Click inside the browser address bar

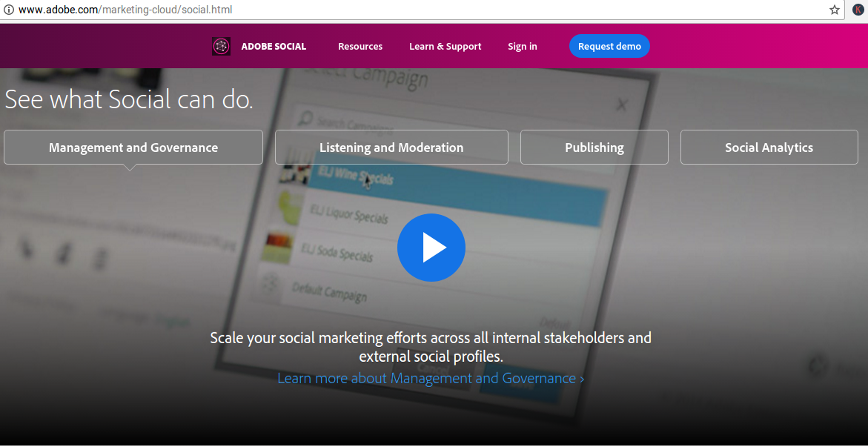click(296, 10)
